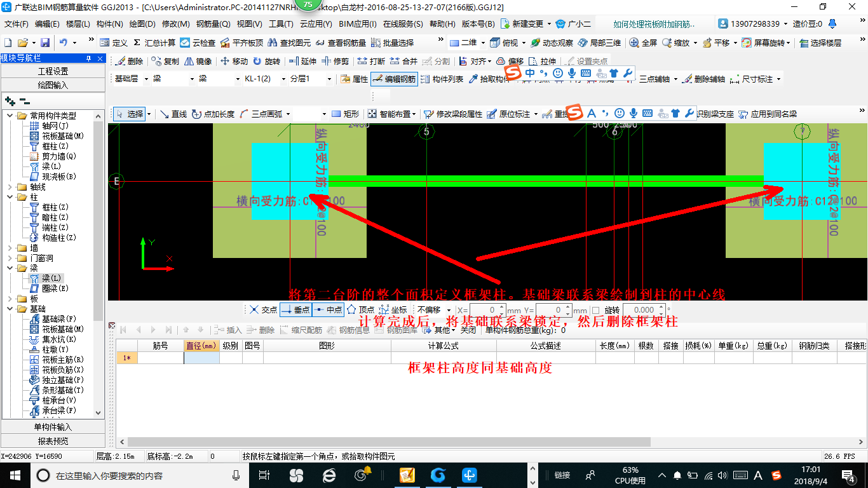Click the 单构件输入 navigation button
This screenshot has height=488, width=868.
pos(53,427)
